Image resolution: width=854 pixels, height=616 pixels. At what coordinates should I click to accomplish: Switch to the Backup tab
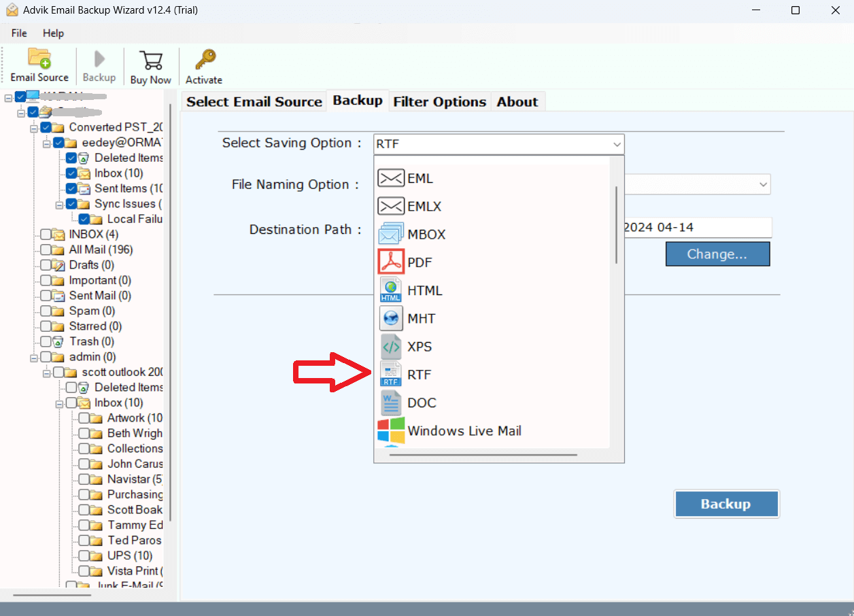358,100
